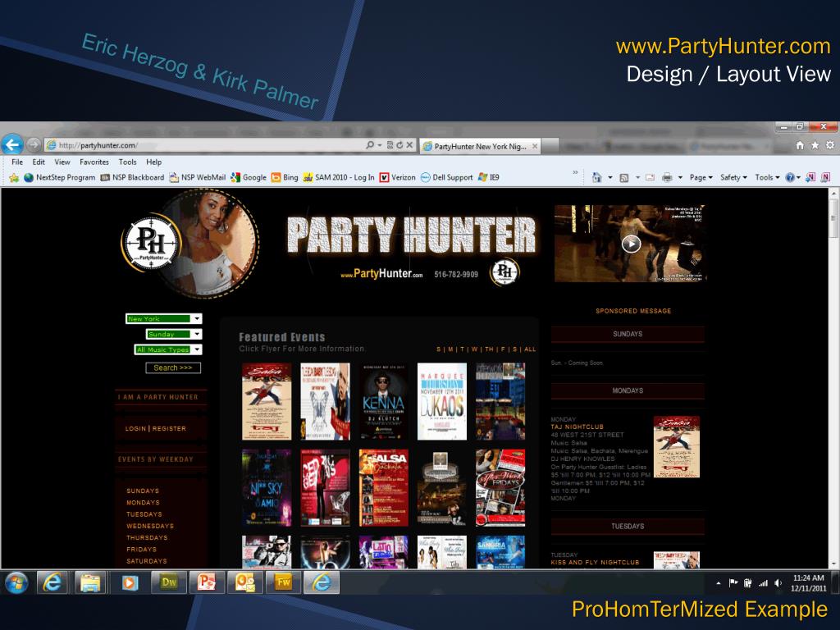
Task: Switch to PowerPoint in the taskbar
Action: (207, 582)
